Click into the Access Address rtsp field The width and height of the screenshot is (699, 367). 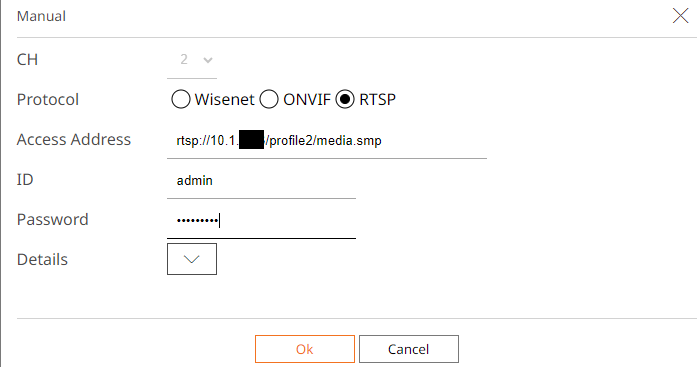[x=327, y=141]
